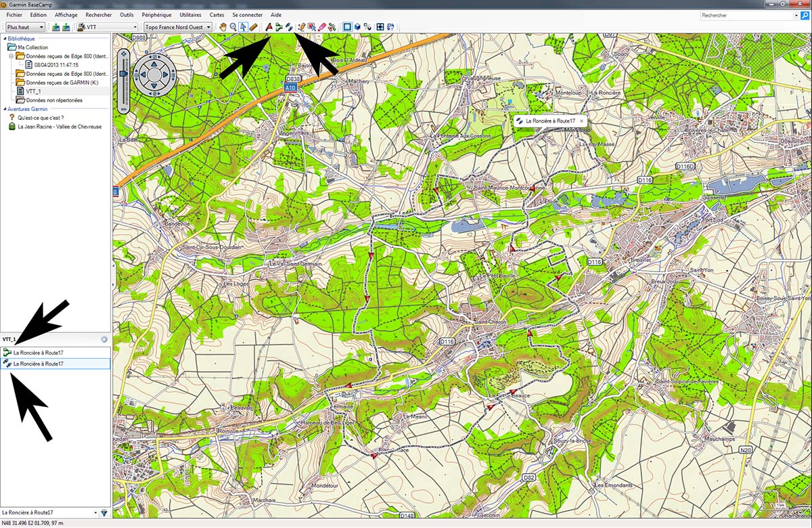The image size is (812, 528).
Task: Click the zoom in plus button on the map
Action: click(x=123, y=53)
